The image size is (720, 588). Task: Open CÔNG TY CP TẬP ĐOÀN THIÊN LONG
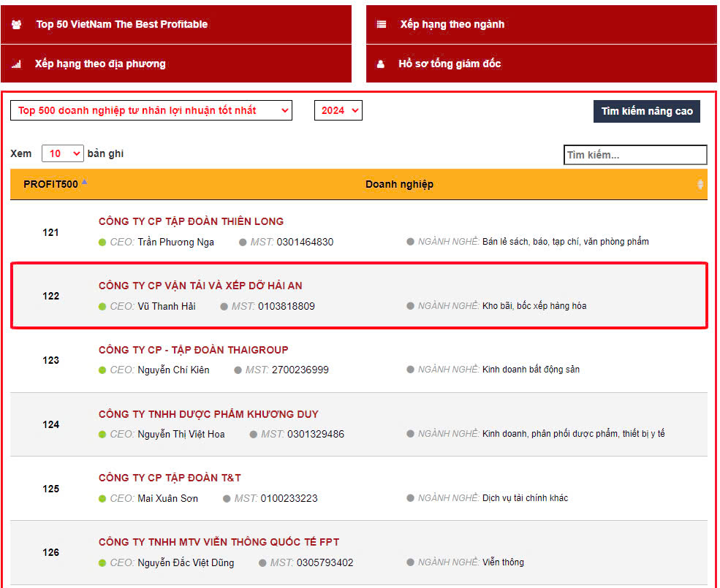coord(191,222)
